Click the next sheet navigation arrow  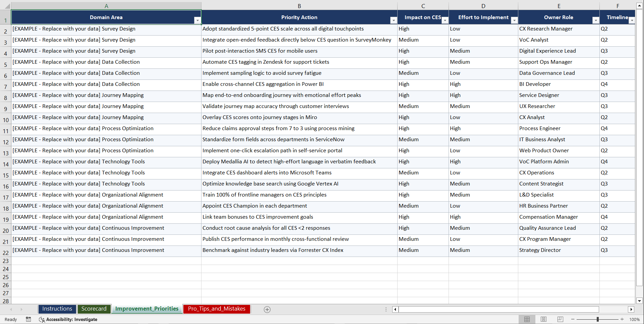(21, 309)
